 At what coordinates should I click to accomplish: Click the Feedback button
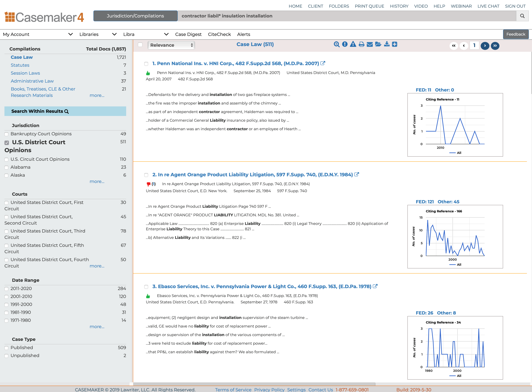(x=516, y=34)
